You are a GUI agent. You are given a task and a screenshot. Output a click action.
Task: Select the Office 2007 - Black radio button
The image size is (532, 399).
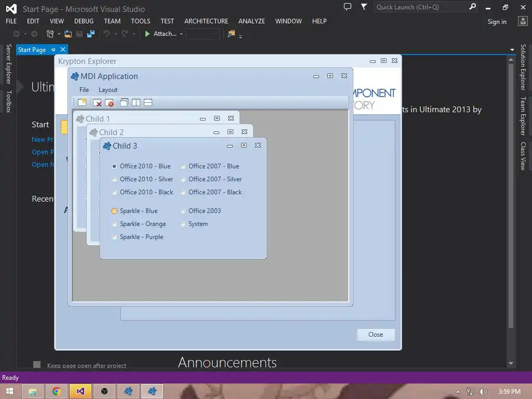(x=183, y=192)
